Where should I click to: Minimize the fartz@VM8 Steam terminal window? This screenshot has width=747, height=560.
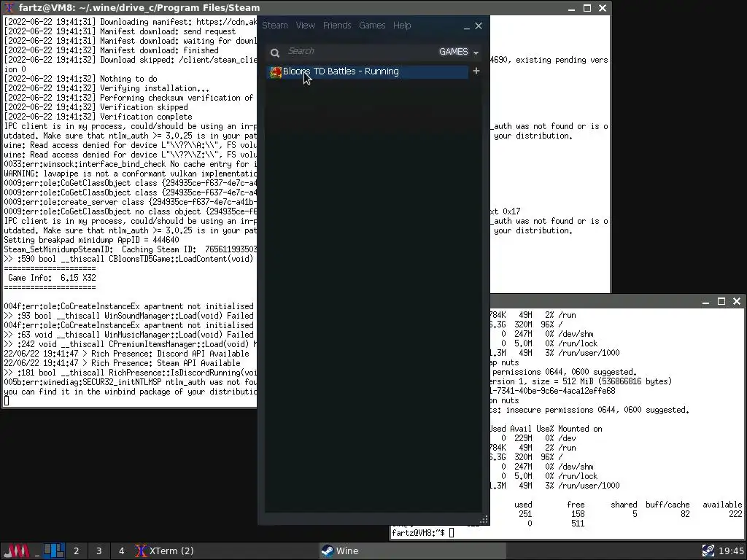click(572, 8)
